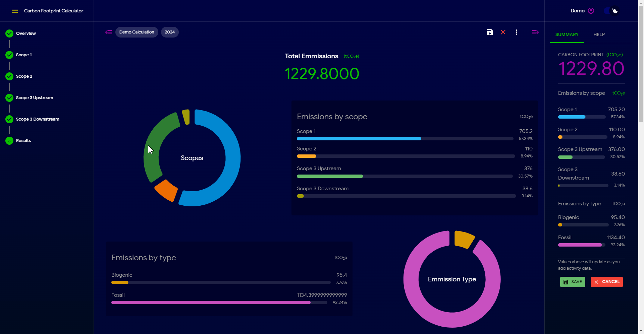Select the Overview step checkmark
The height and width of the screenshot is (334, 644).
click(x=9, y=34)
